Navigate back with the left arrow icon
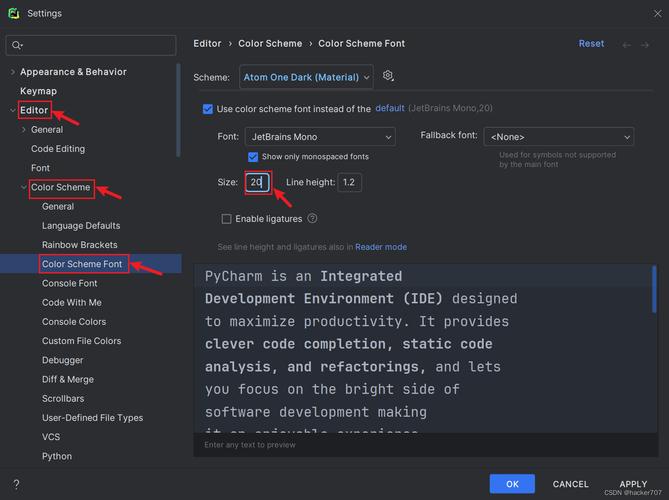This screenshot has height=500, width=669. [626, 45]
